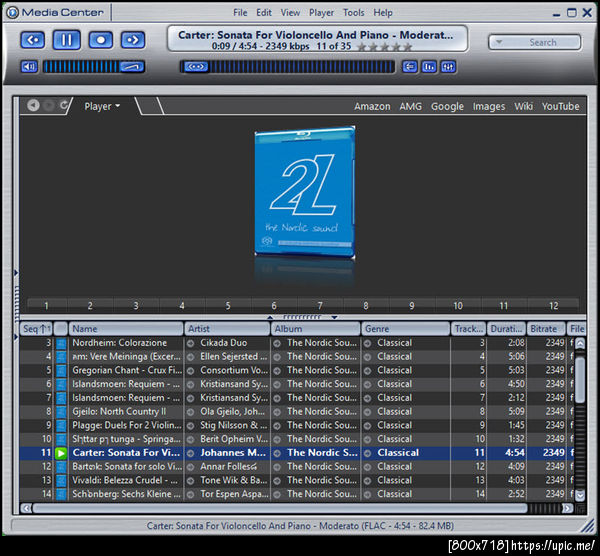Screen dimensions: 600x556
Task: Click the playback position seek bar
Action: pos(287,67)
